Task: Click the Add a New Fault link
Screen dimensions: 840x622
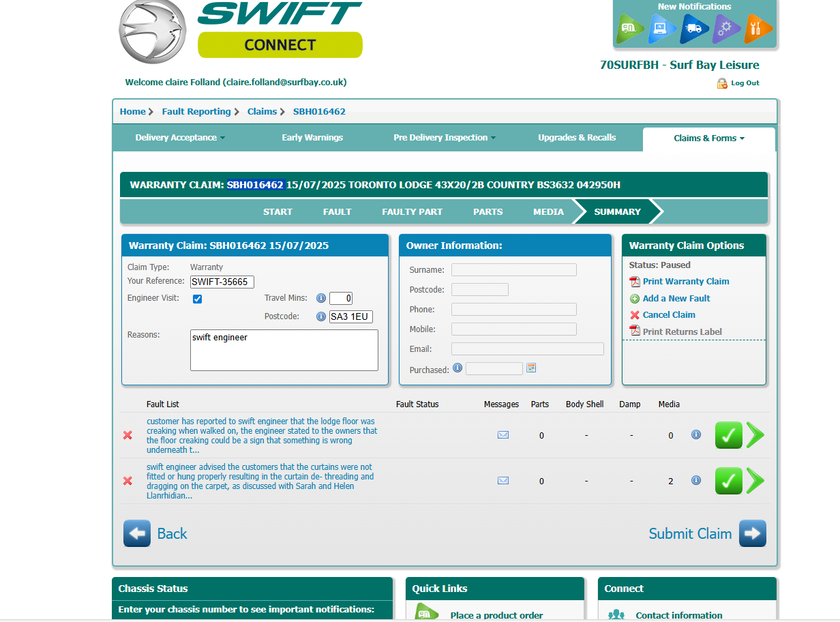Action: click(x=676, y=299)
